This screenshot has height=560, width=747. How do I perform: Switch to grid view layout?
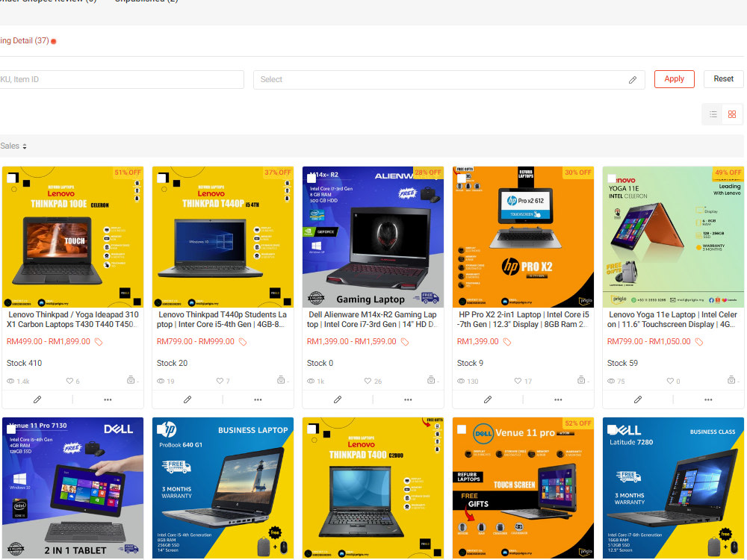coord(732,114)
